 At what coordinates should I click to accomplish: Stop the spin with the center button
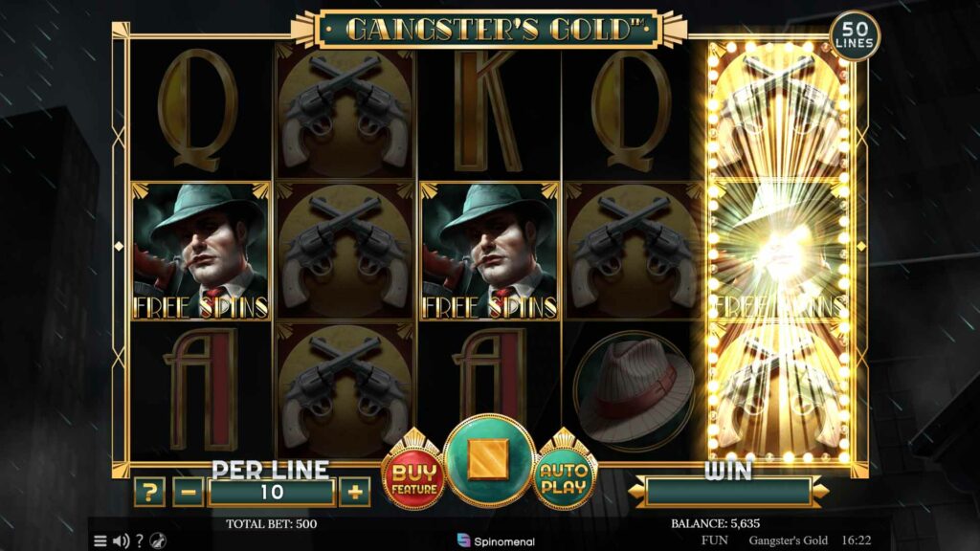[489, 461]
